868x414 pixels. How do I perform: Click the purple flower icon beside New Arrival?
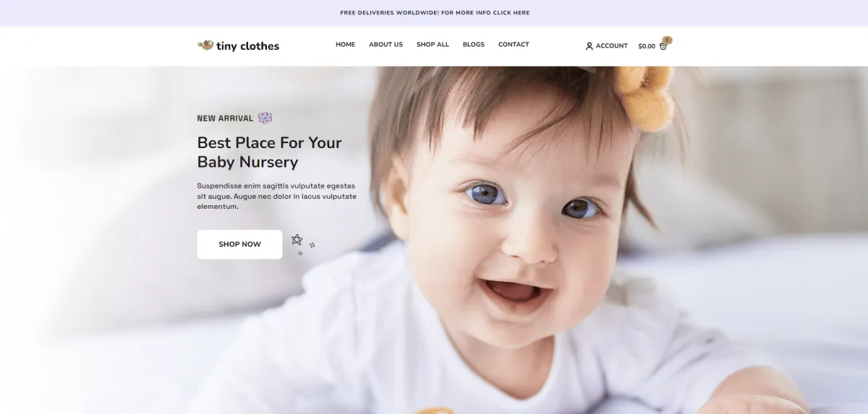(x=265, y=118)
